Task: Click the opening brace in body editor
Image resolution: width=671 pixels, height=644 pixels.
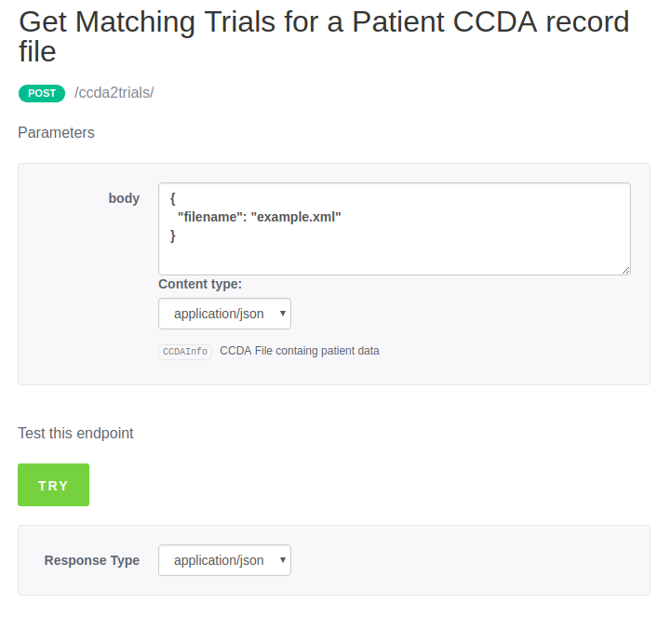Action: coord(173,198)
